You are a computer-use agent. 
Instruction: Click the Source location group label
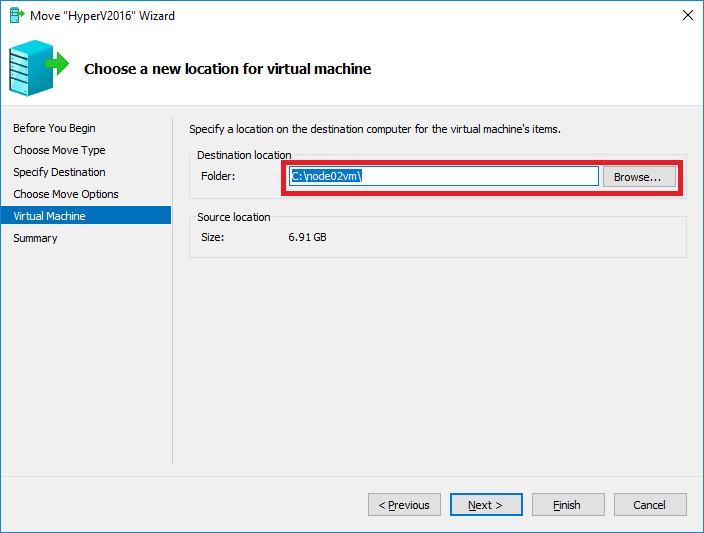coord(234,217)
